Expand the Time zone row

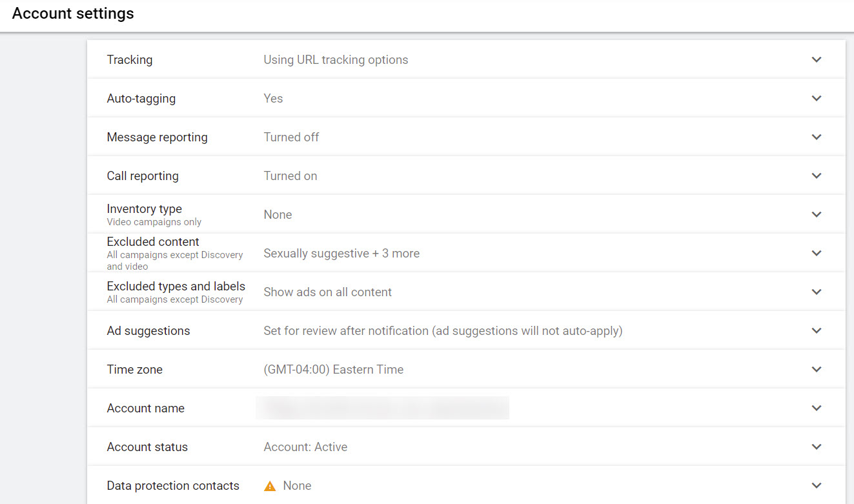(x=816, y=369)
